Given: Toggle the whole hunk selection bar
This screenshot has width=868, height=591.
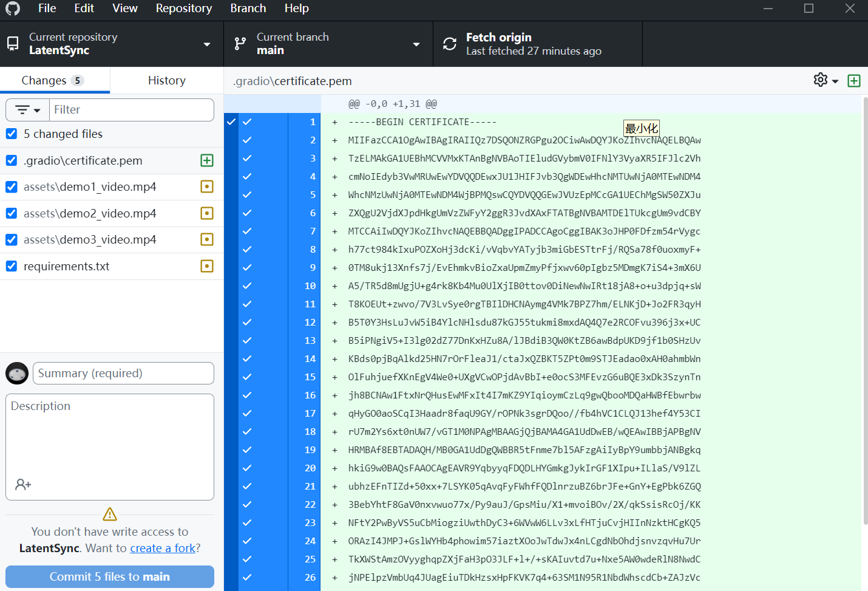Looking at the screenshot, I should [x=231, y=352].
